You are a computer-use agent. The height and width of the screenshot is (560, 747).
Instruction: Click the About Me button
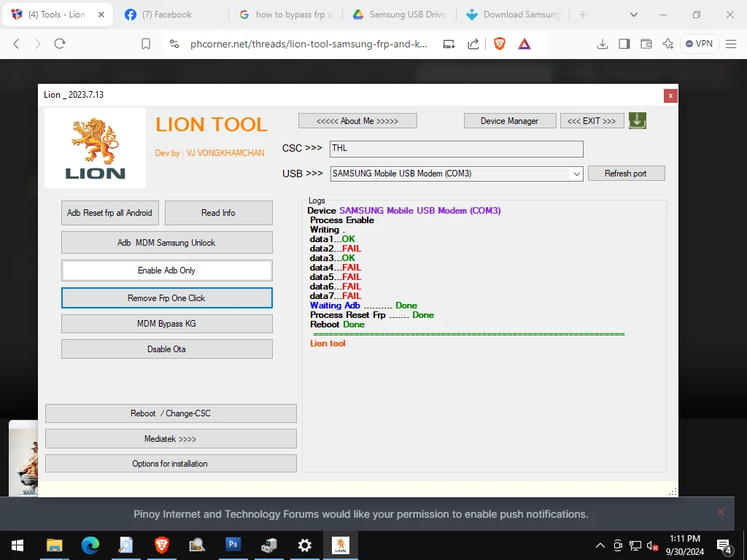tap(357, 121)
